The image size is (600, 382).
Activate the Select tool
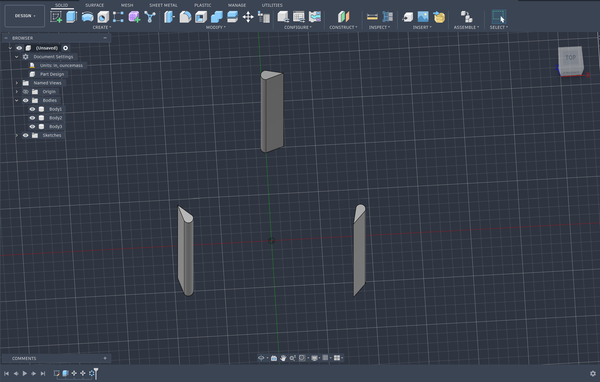[x=499, y=17]
